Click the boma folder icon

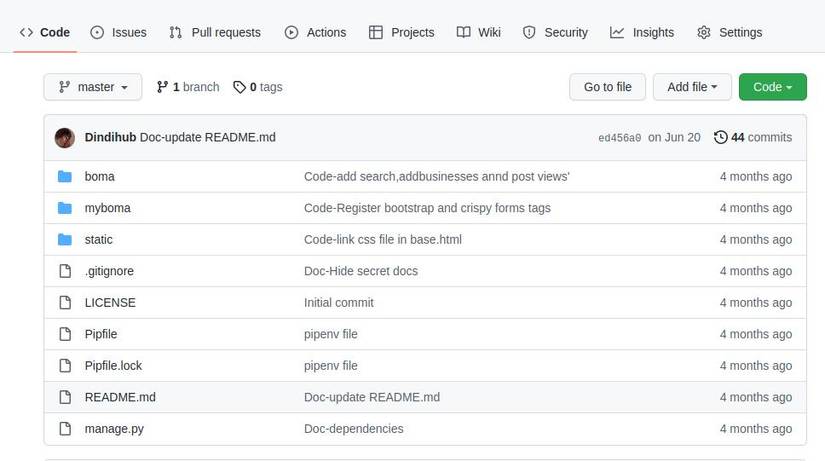click(65, 177)
